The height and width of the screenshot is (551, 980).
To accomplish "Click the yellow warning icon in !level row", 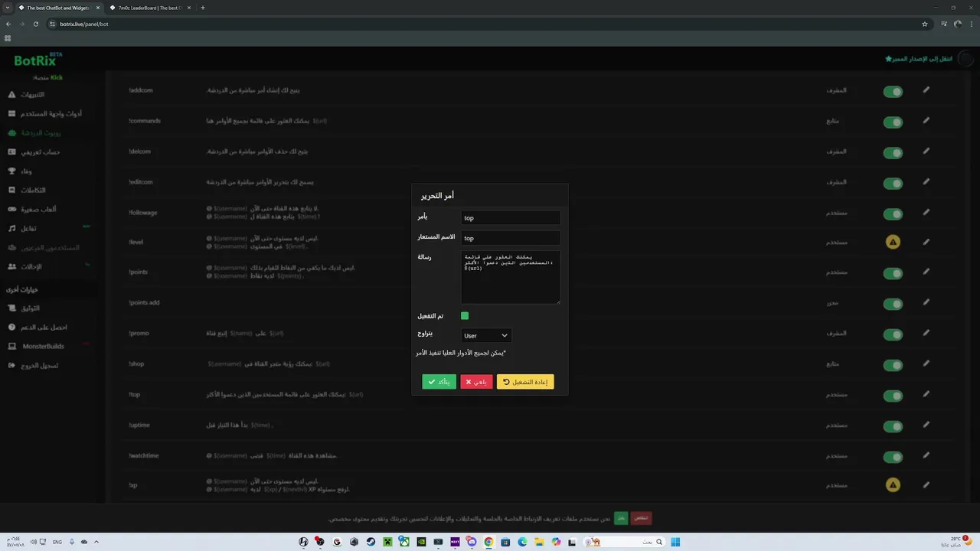I will click(893, 243).
